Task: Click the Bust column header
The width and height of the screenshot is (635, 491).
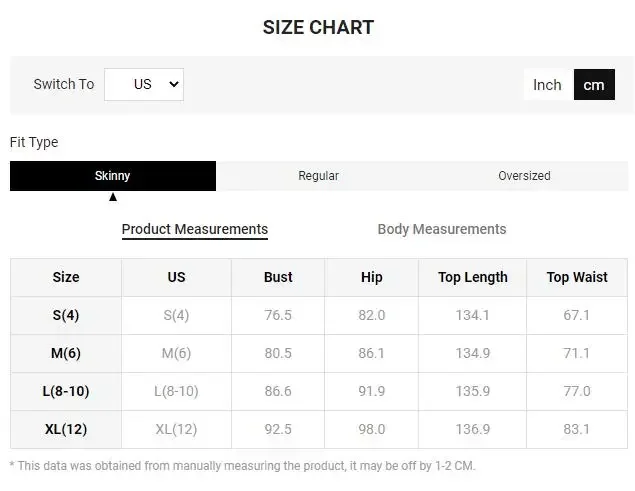Action: tap(278, 277)
